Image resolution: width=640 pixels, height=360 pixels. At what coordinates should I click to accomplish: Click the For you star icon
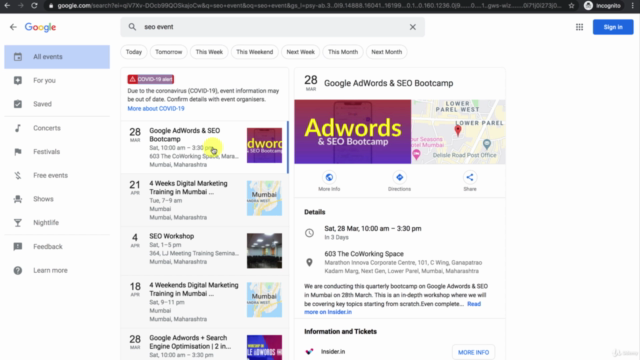(x=18, y=80)
